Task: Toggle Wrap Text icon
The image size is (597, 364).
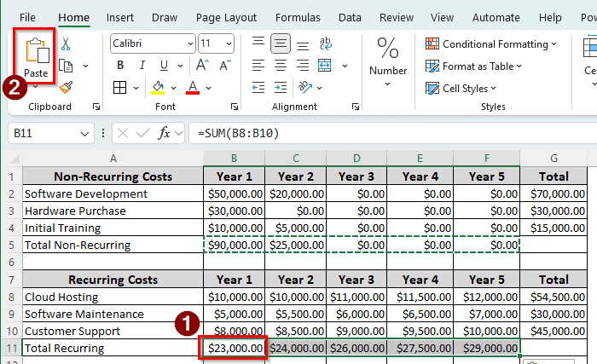Action: (x=326, y=43)
